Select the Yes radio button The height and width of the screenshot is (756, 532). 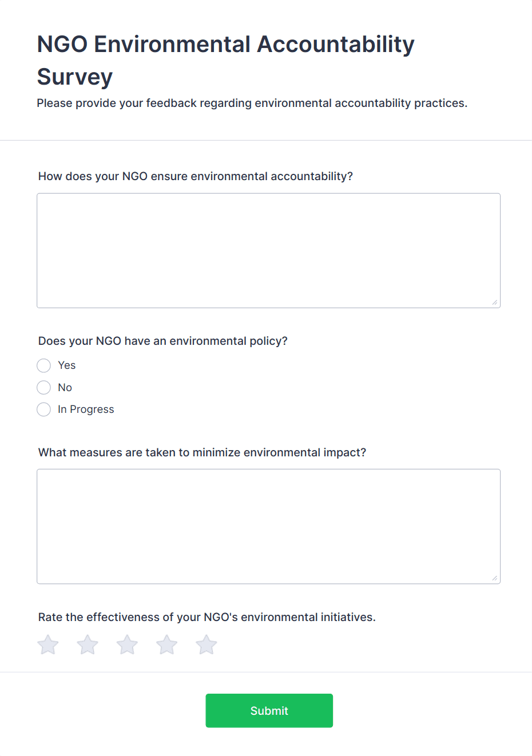[x=44, y=365]
